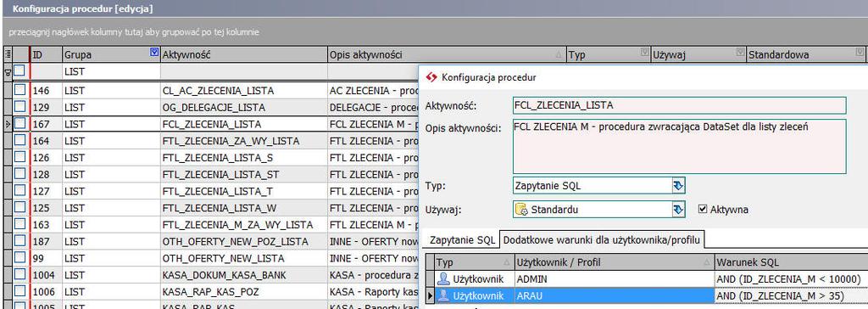Open the Grupa column filter button
The height and width of the screenshot is (309, 868).
pyautogui.click(x=154, y=53)
